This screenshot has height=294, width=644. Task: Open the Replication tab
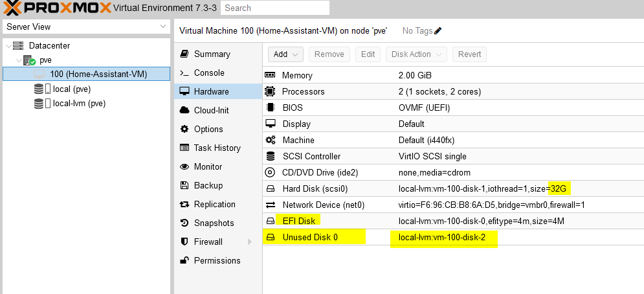tap(218, 205)
